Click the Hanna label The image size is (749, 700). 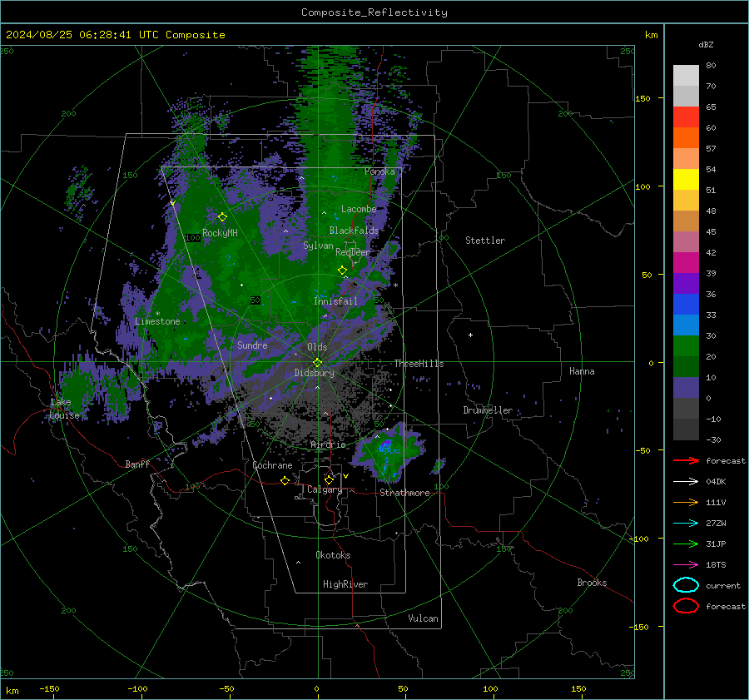click(x=582, y=371)
